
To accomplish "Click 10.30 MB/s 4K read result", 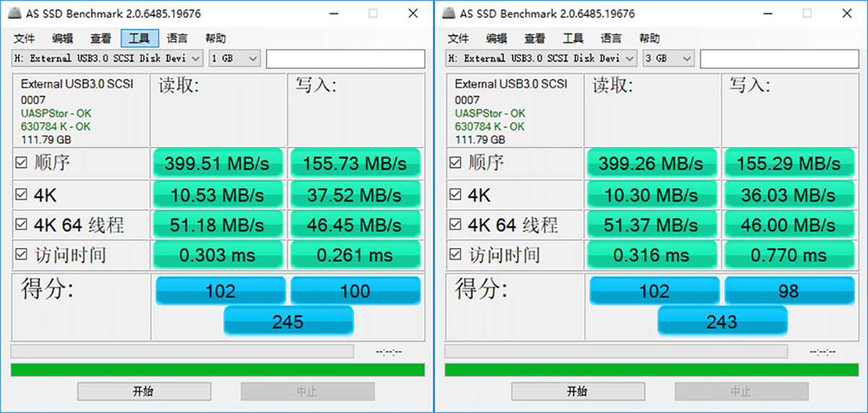I will (652, 195).
